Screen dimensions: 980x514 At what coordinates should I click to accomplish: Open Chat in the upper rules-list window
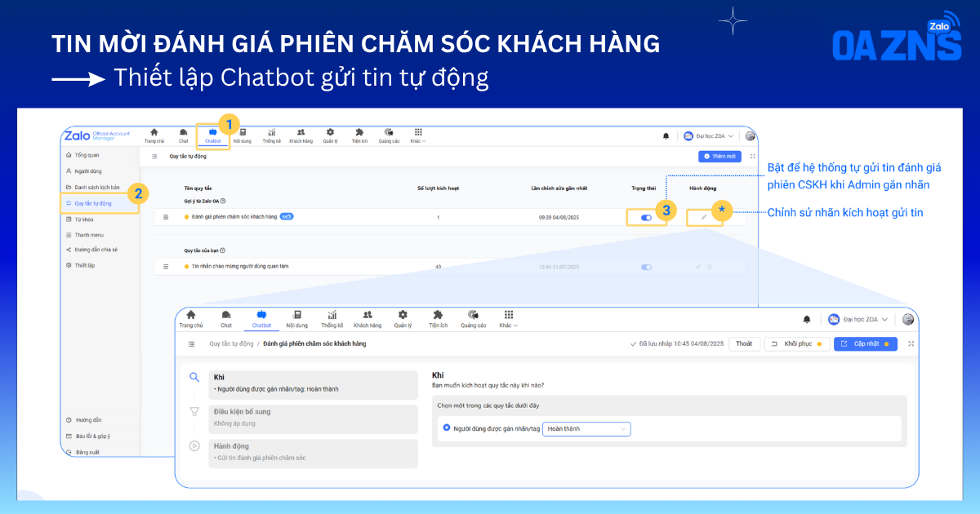pyautogui.click(x=183, y=135)
